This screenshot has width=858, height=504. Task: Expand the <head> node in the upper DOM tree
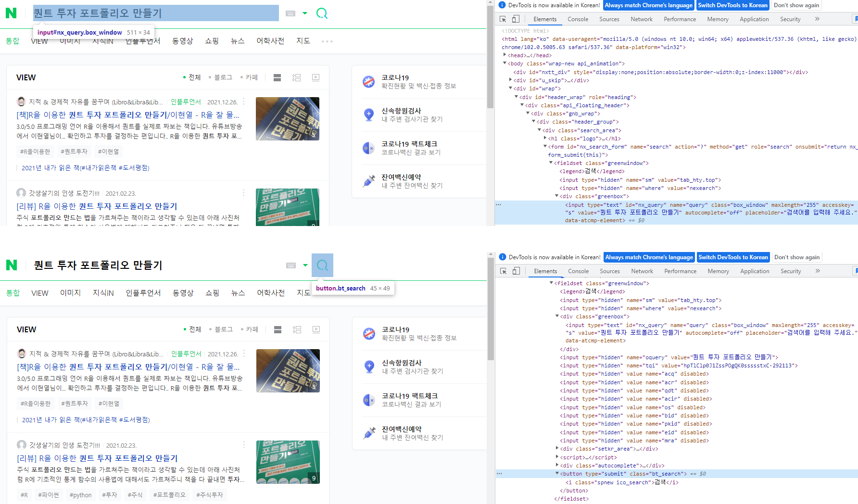click(x=505, y=55)
